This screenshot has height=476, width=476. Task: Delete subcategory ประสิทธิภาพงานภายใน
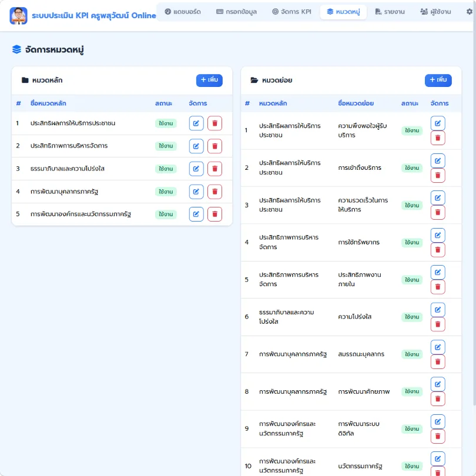(x=438, y=287)
